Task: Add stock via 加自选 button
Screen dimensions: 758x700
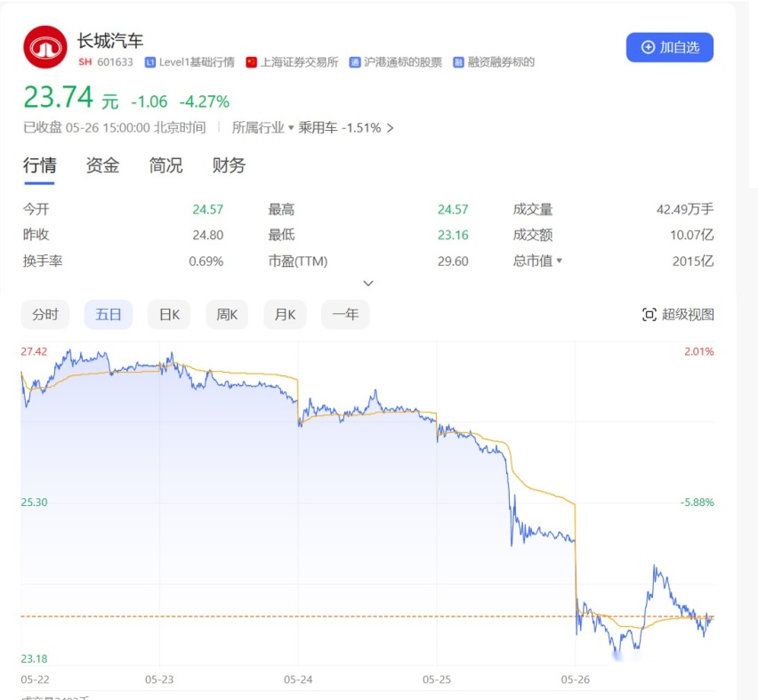Action: tap(670, 47)
